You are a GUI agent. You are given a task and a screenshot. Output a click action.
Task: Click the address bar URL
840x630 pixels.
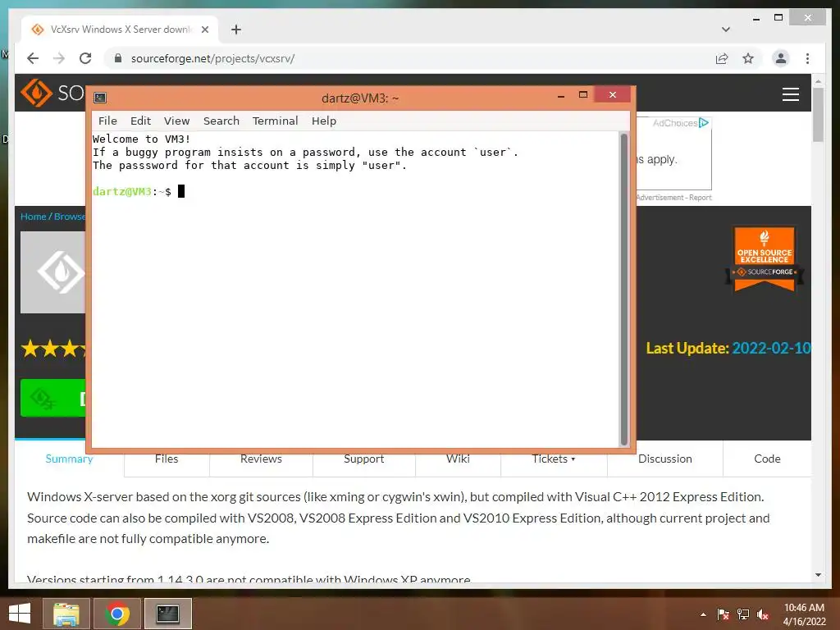(x=212, y=58)
